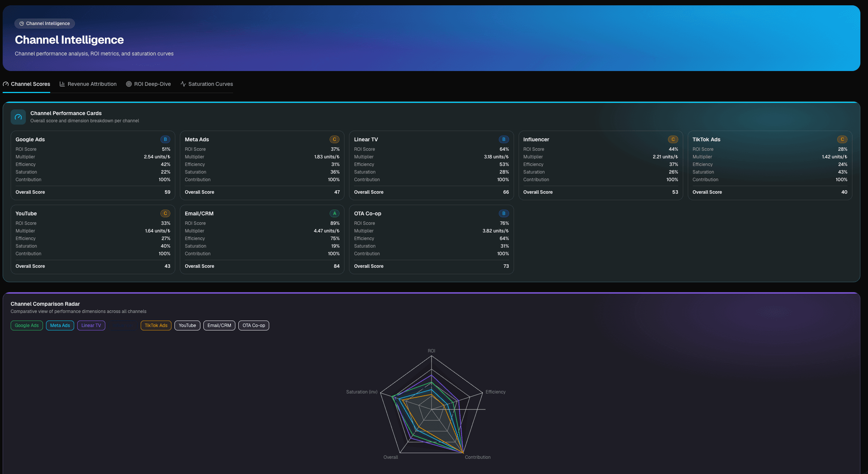868x474 pixels.
Task: Switch to Revenue Attribution tab
Action: point(88,84)
